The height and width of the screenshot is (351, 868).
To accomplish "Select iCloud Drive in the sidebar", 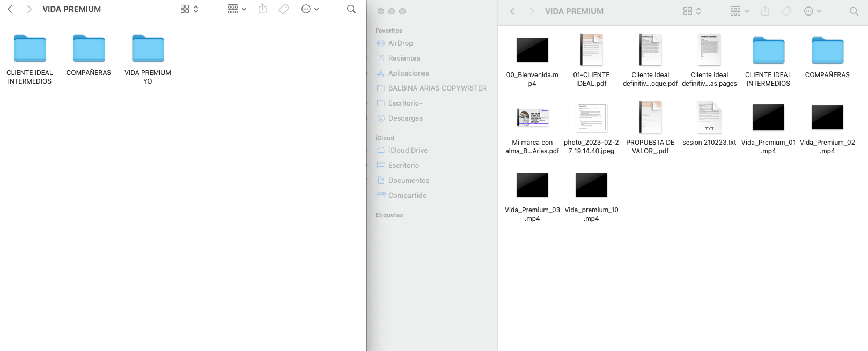I will tap(408, 151).
